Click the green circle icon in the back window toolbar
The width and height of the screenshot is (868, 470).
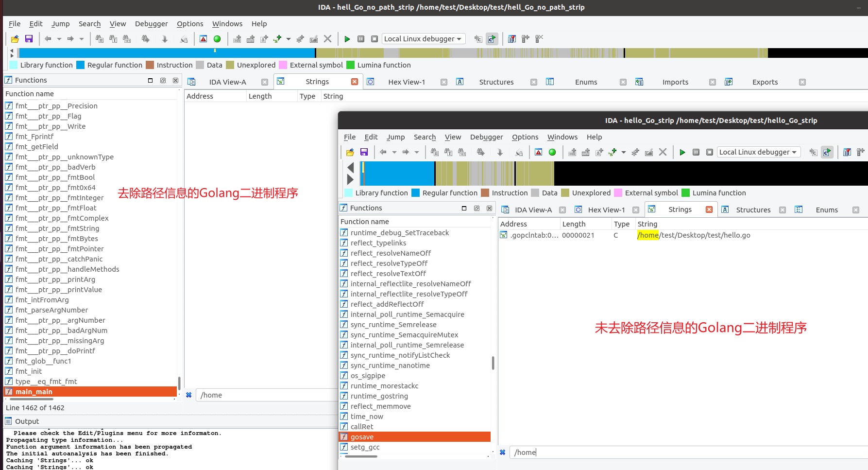point(217,39)
